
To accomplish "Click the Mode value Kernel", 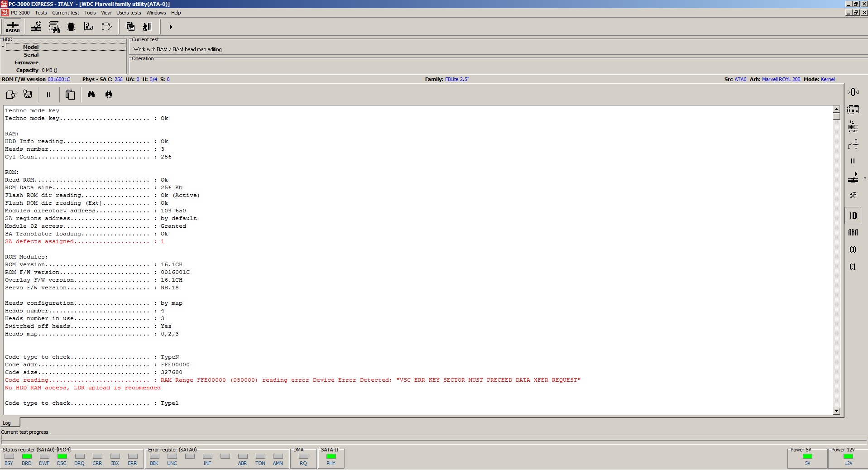I will (828, 79).
